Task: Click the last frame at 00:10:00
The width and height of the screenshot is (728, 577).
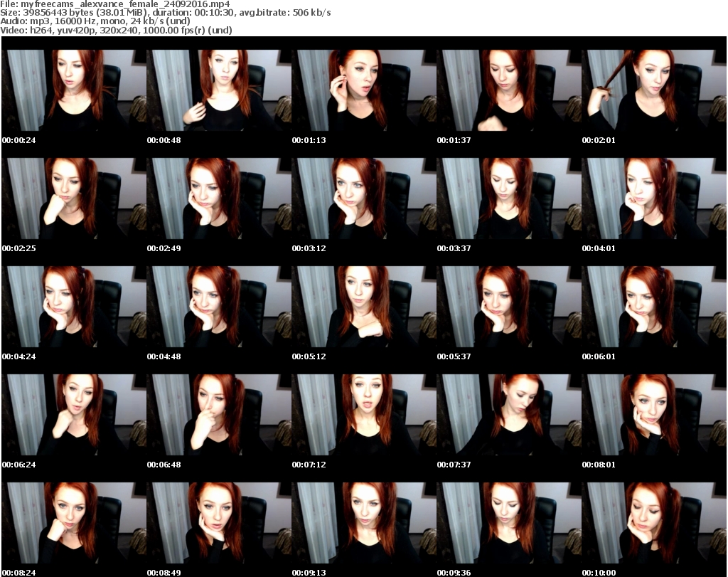Action: [x=653, y=523]
